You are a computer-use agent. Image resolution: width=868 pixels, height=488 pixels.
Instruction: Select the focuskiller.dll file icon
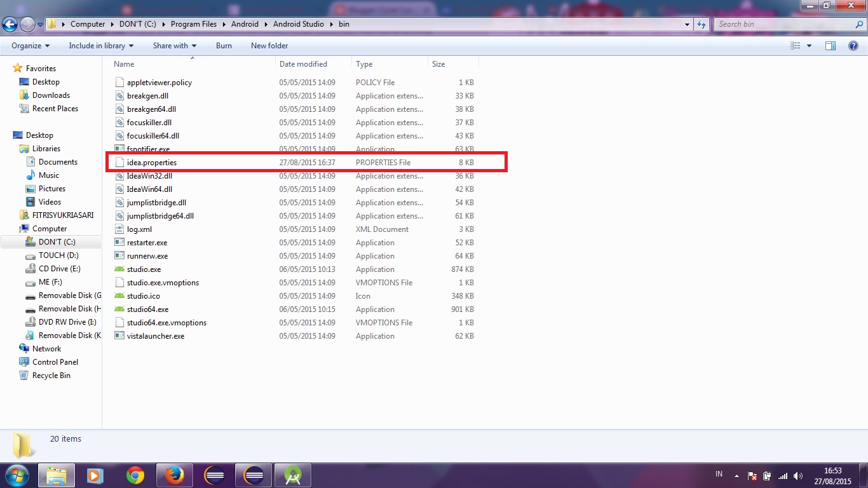click(x=119, y=123)
